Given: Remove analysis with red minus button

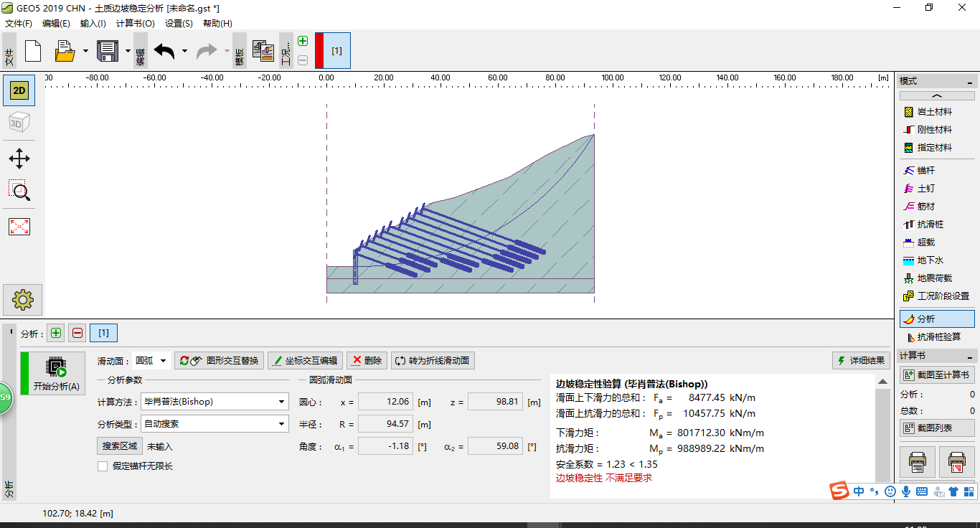Looking at the screenshot, I should click(x=77, y=333).
